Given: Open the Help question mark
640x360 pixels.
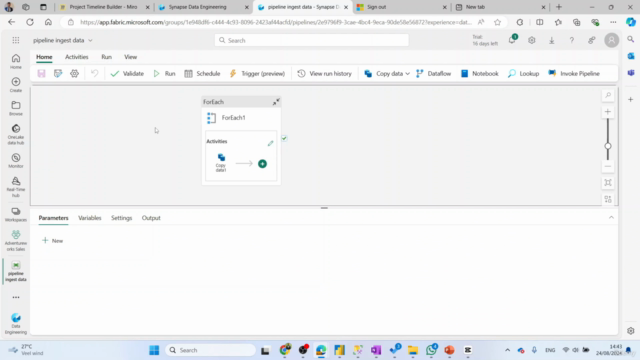Looking at the screenshot, I should tap(571, 40).
